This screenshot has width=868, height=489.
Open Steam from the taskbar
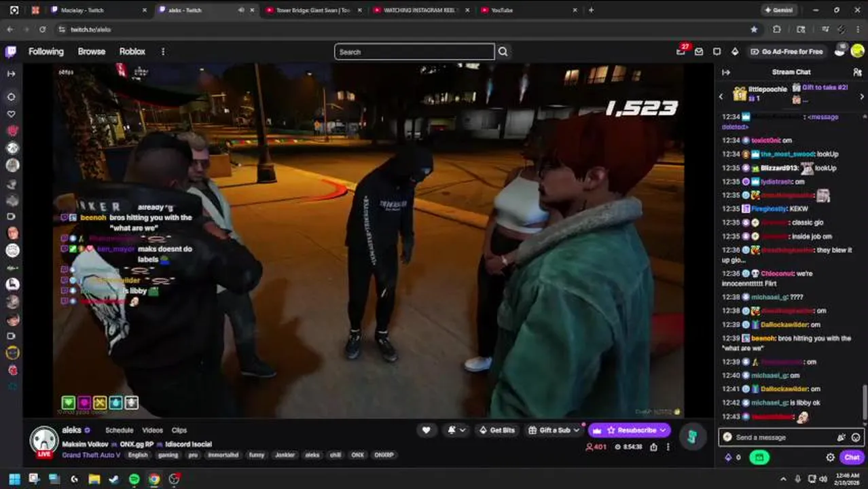[114, 479]
